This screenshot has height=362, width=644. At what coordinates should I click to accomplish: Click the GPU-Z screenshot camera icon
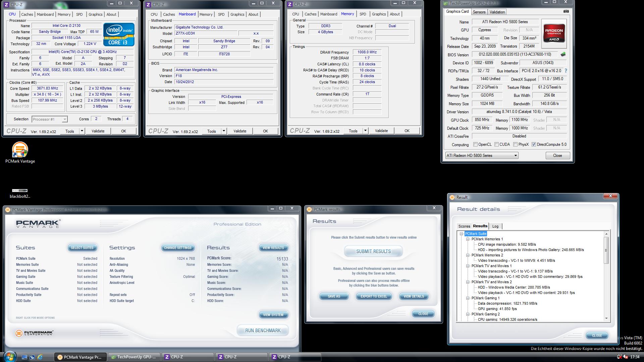566,11
